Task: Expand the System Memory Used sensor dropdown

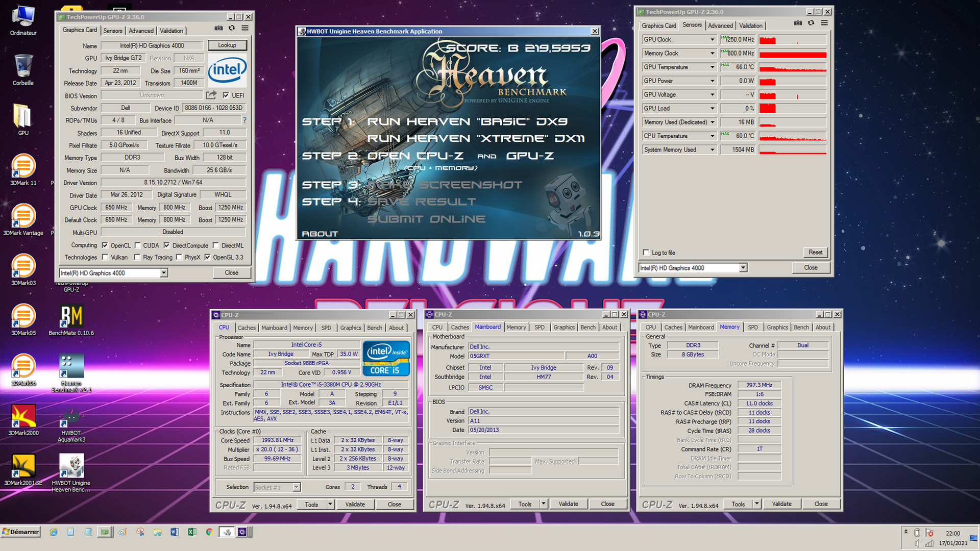Action: coord(713,150)
